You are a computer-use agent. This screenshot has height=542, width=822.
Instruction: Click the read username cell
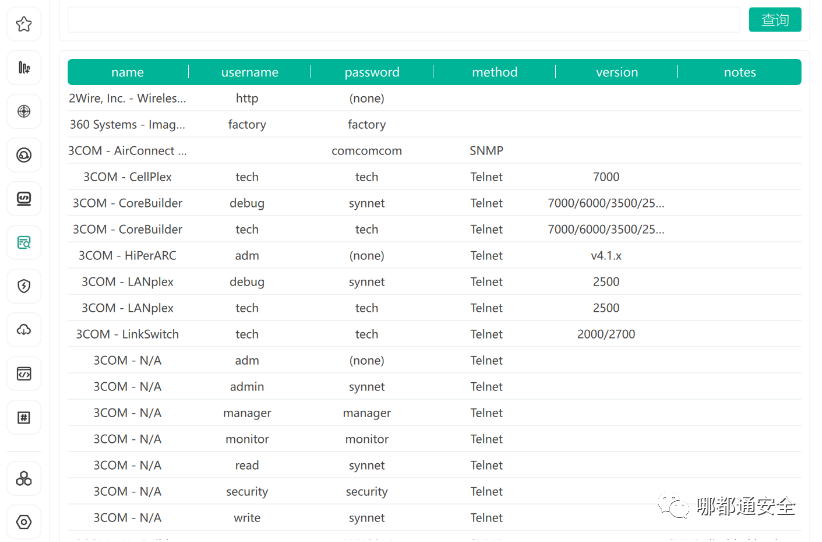(247, 465)
